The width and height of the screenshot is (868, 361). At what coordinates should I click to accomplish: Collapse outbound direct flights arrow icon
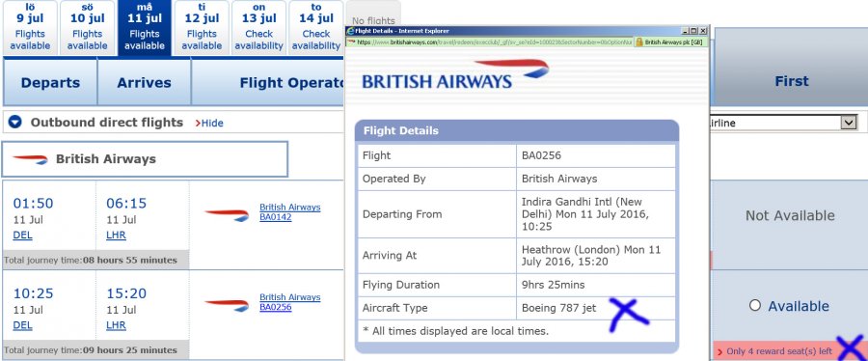pos(14,123)
